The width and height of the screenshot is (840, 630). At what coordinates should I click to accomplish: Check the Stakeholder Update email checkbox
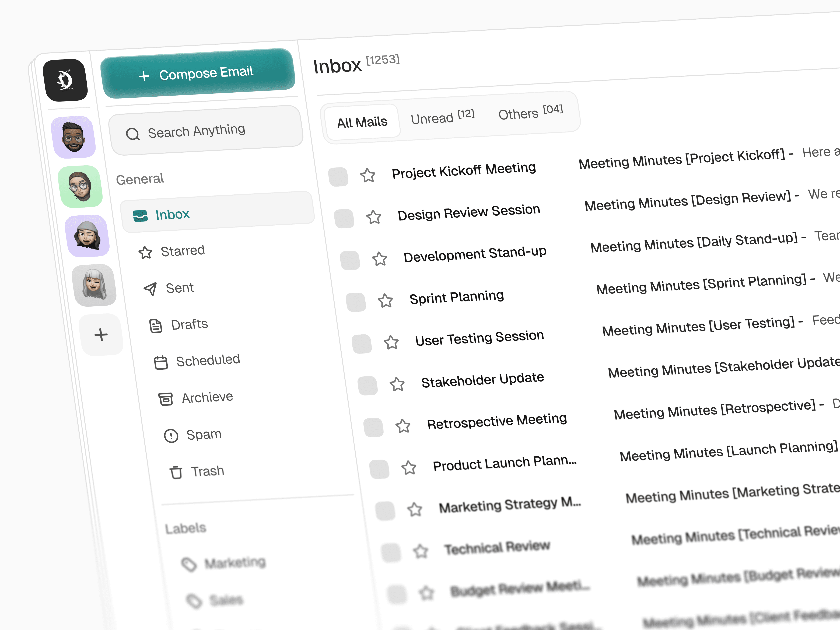tap(368, 386)
